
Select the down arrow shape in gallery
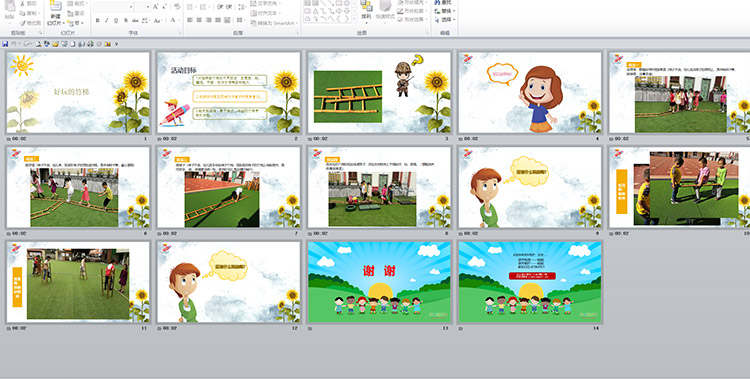pos(347,11)
